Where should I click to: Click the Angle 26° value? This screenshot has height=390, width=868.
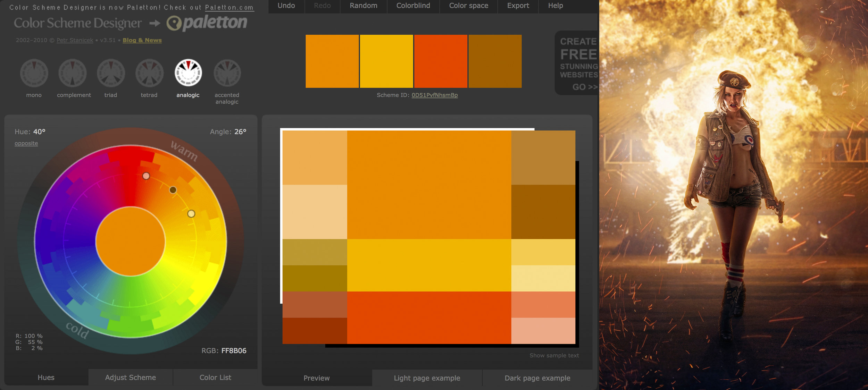[240, 132]
